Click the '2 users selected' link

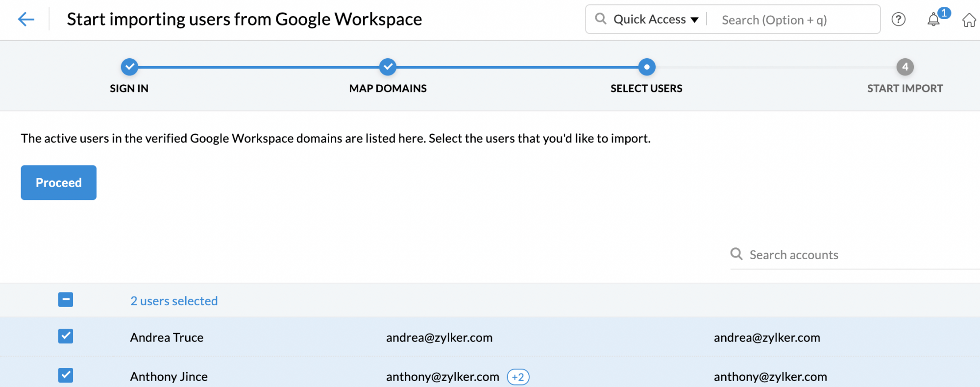click(174, 301)
